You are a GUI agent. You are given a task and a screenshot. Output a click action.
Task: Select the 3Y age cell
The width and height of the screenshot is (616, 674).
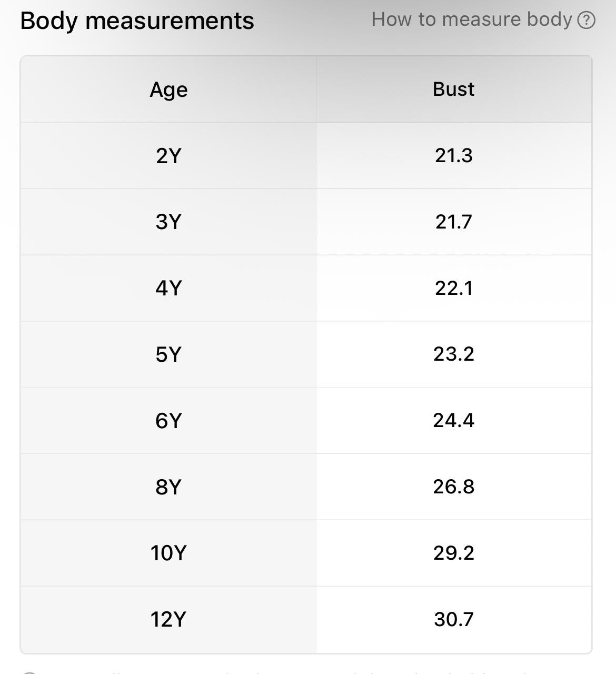pyautogui.click(x=168, y=222)
